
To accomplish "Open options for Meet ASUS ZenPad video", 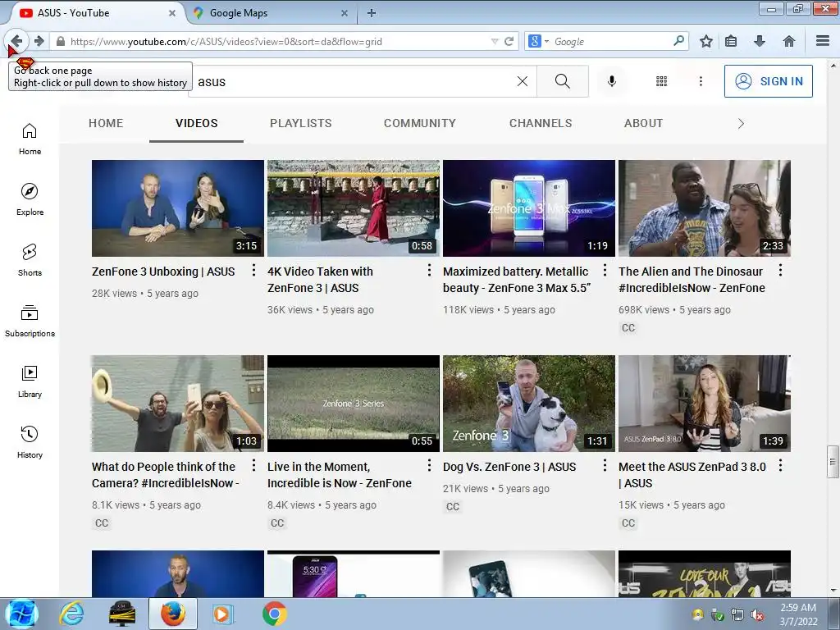I will tap(781, 466).
